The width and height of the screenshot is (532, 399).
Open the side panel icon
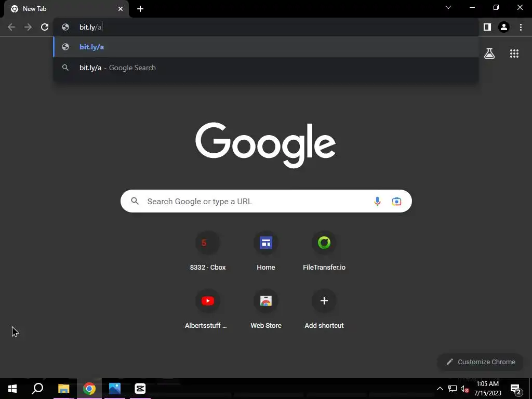click(487, 27)
